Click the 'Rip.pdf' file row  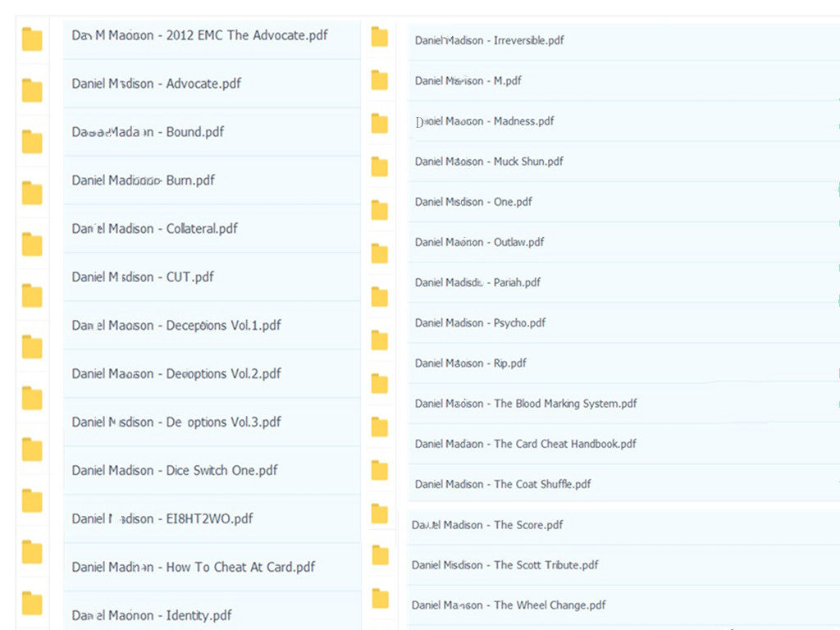tap(623, 363)
